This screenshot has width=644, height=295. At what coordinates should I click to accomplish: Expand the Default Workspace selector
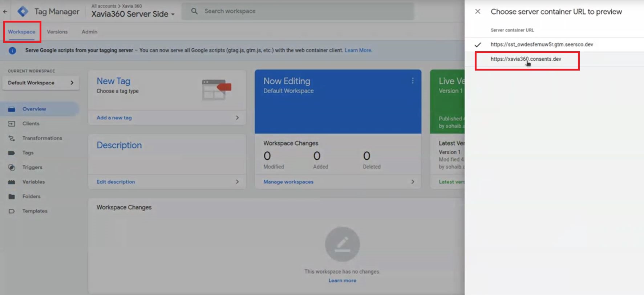41,83
